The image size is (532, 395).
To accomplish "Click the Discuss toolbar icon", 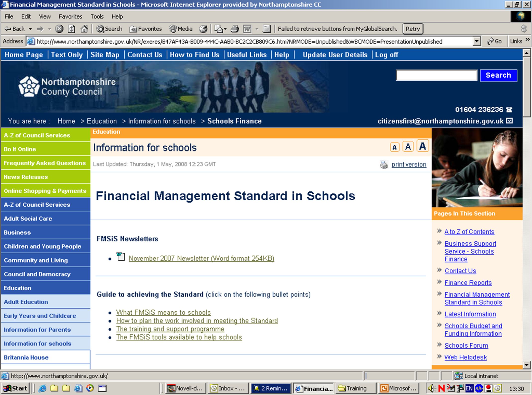I will [x=266, y=29].
